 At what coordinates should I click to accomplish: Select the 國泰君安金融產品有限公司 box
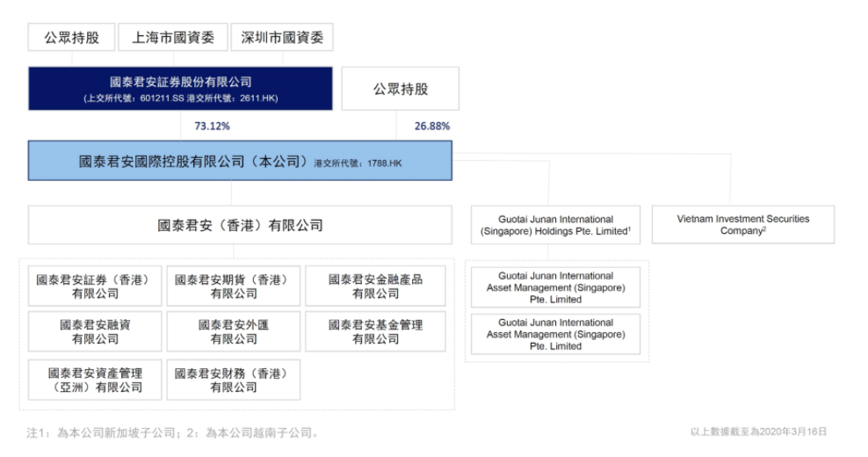375,287
